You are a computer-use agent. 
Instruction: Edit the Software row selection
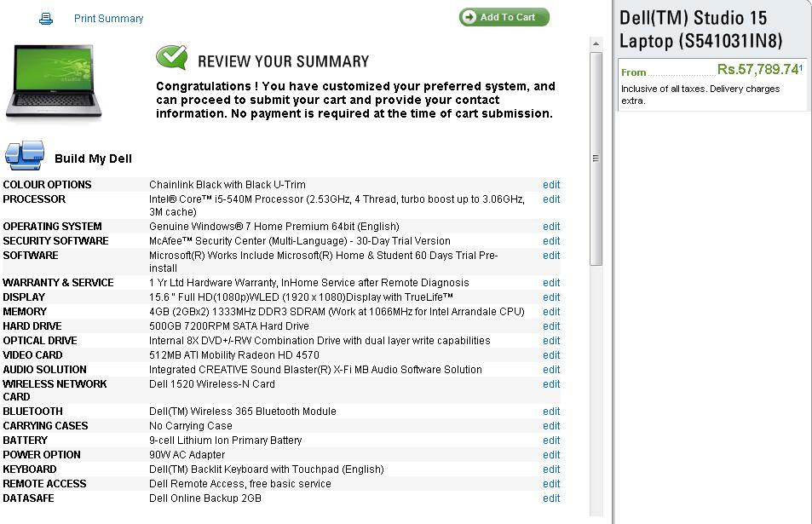click(551, 256)
